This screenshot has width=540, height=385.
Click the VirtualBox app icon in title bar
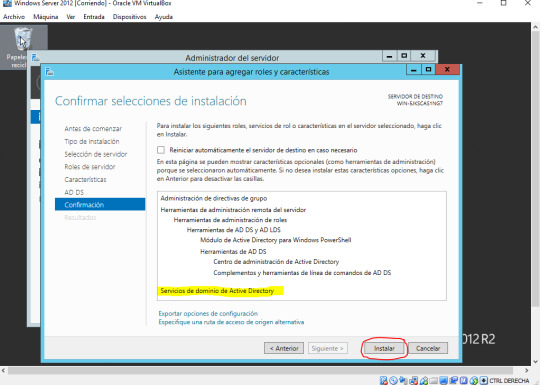point(7,3)
